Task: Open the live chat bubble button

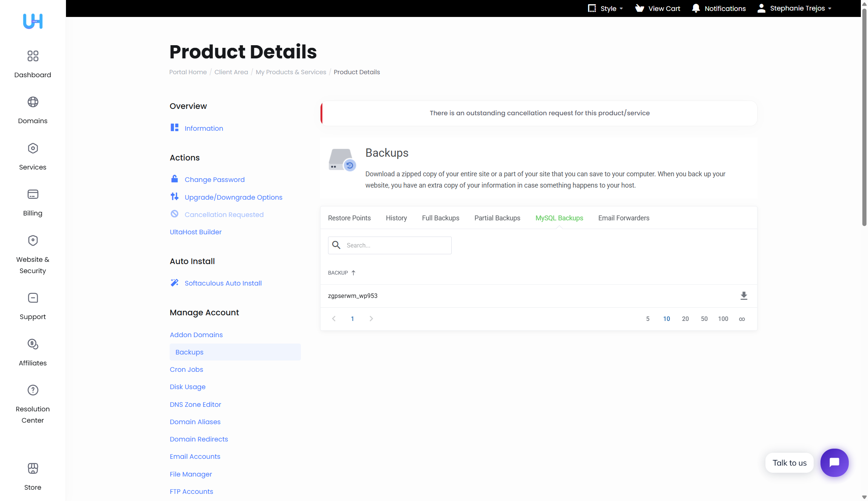Action: tap(834, 463)
